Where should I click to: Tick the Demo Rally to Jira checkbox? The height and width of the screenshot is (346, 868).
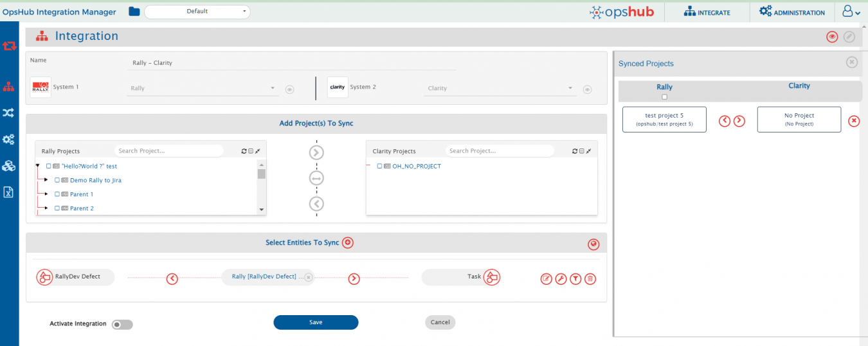[x=57, y=180]
